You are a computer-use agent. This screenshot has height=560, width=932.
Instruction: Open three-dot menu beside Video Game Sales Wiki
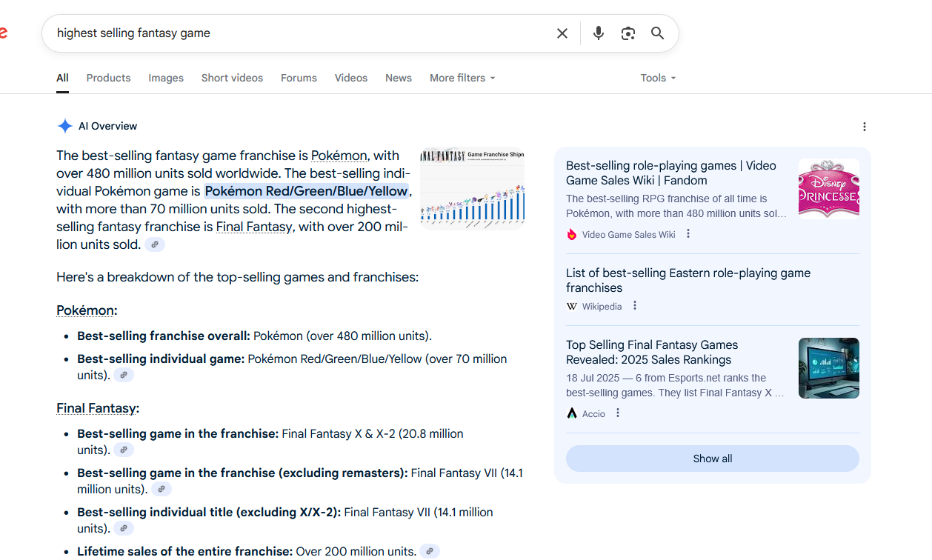point(688,234)
